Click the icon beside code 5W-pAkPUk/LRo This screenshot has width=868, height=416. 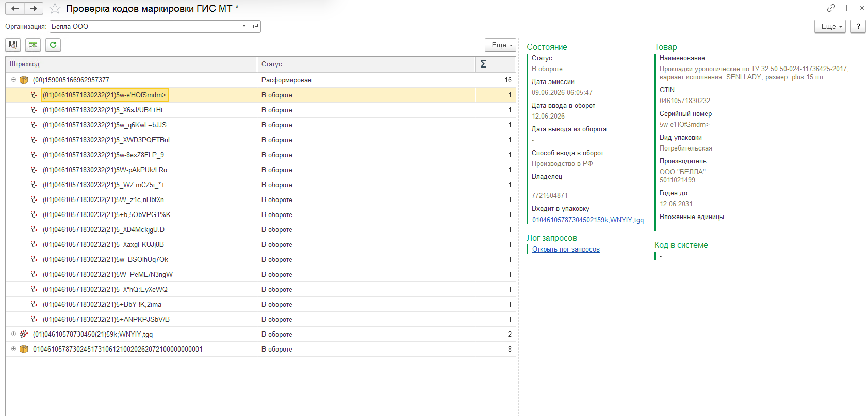[x=34, y=170]
